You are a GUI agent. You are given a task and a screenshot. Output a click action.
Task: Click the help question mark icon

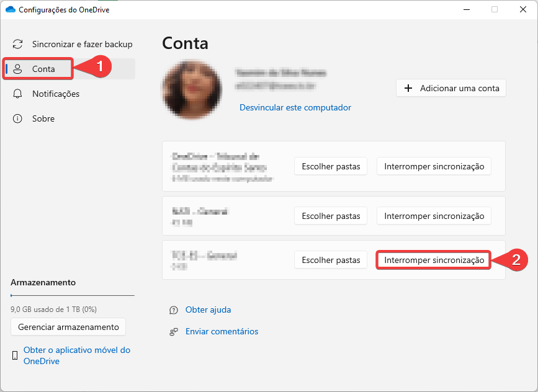tap(174, 310)
